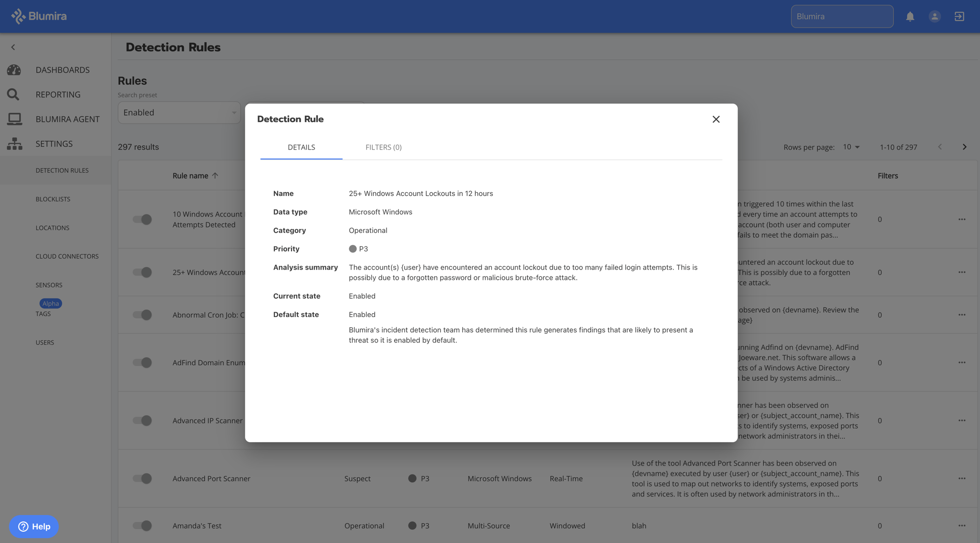Viewport: 980px width, 543px height.
Task: Open more options for Abnormal Cron Job row
Action: (x=962, y=315)
